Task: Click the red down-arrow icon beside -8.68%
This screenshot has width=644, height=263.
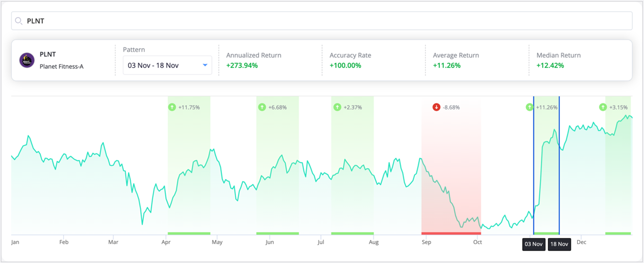Action: tap(437, 107)
